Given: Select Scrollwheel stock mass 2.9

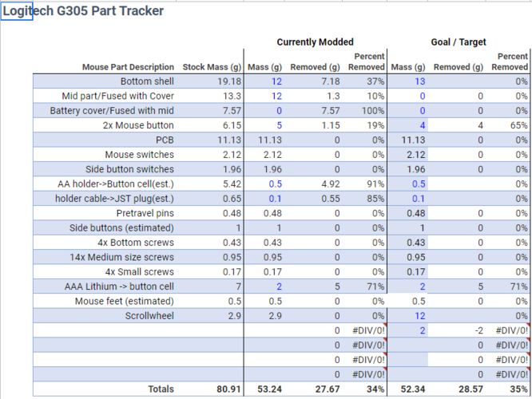Looking at the screenshot, I should 234,315.
